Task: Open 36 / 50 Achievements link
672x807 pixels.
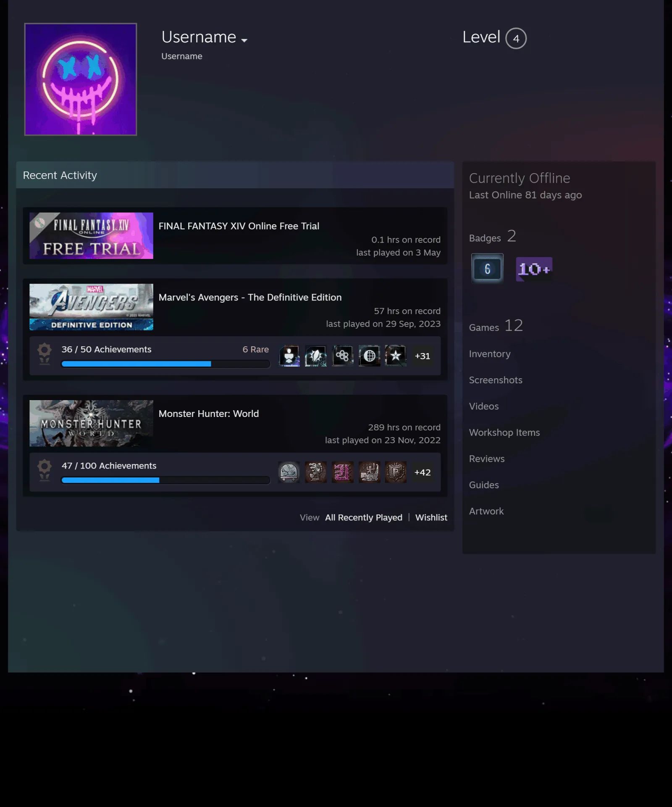Action: coord(106,350)
